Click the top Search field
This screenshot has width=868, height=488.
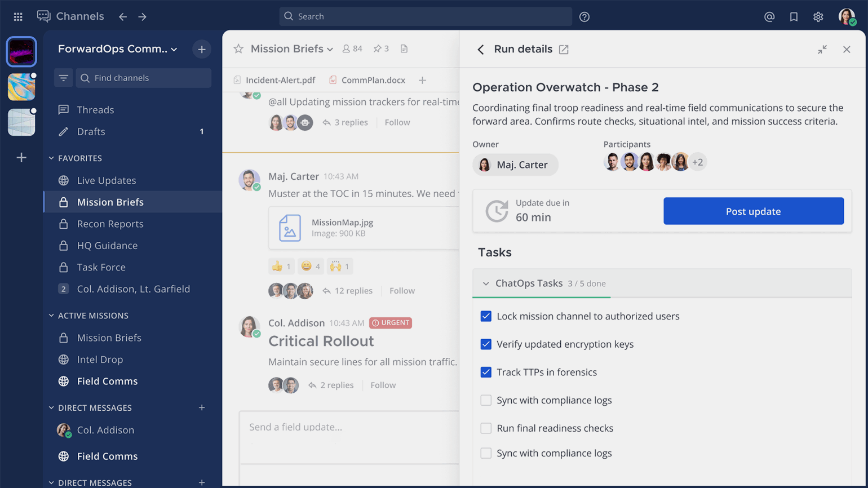pos(426,16)
